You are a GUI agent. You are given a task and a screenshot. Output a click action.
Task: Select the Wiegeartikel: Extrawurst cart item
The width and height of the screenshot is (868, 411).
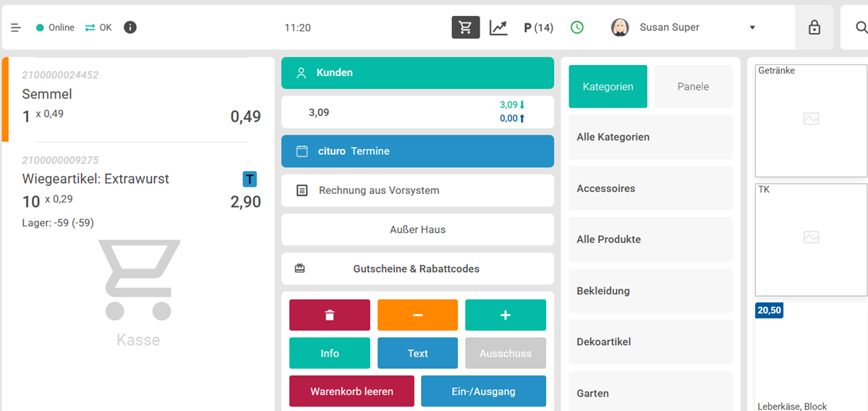coord(137,190)
